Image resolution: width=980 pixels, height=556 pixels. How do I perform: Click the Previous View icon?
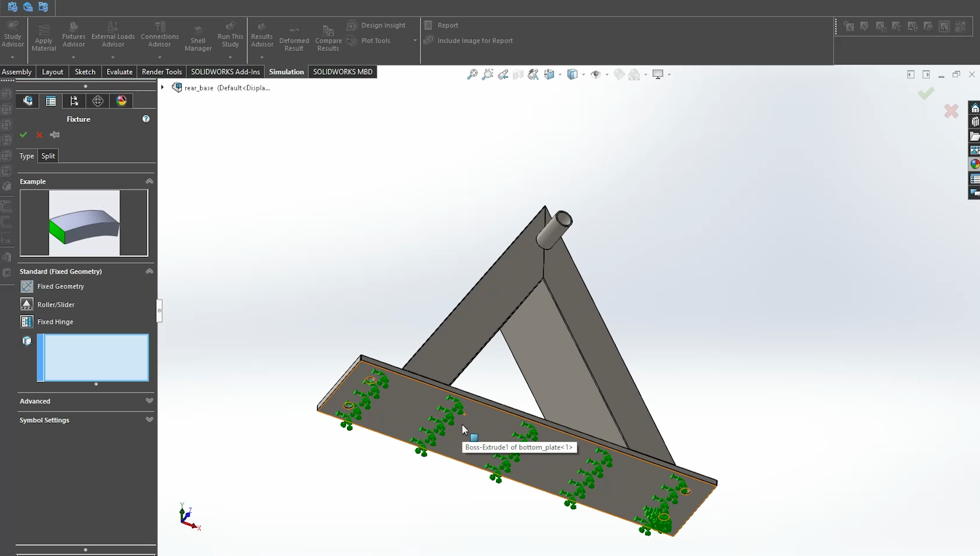pyautogui.click(x=503, y=74)
